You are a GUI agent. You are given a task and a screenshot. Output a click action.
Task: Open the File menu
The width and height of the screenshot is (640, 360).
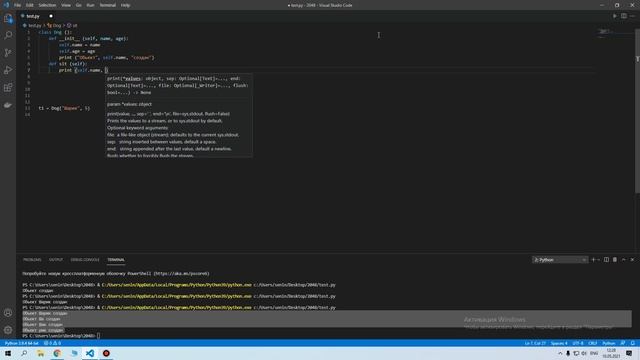coord(17,5)
